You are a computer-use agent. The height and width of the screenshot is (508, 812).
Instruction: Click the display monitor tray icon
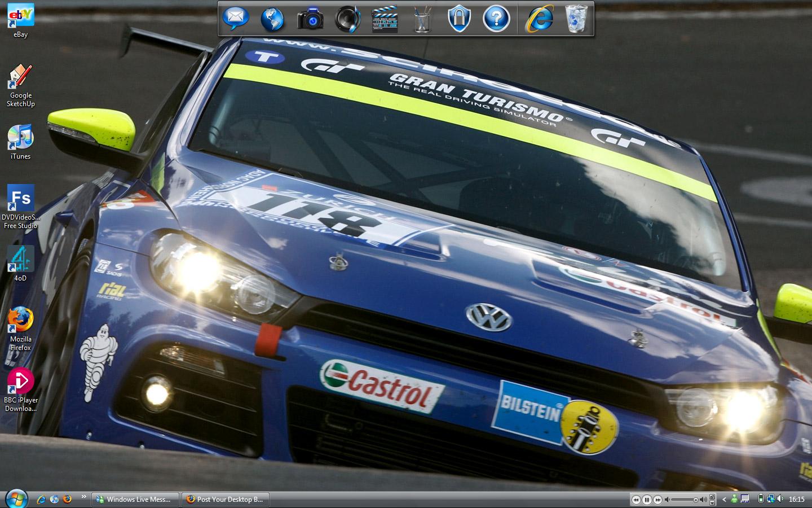coord(745,499)
